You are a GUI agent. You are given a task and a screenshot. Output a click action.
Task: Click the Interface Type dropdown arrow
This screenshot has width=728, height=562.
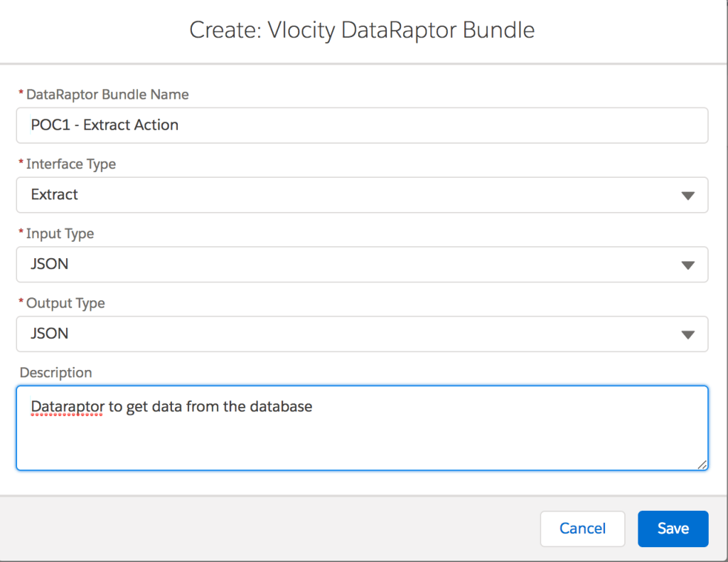click(x=687, y=196)
